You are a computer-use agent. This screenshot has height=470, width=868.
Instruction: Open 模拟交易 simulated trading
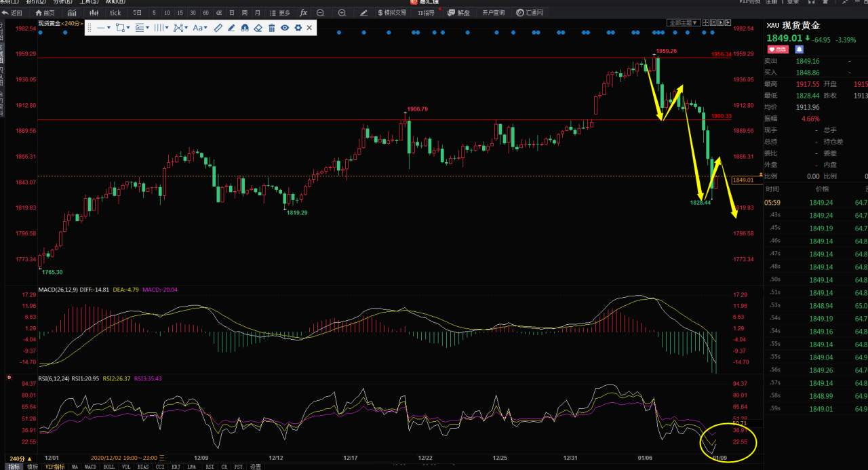[392, 13]
